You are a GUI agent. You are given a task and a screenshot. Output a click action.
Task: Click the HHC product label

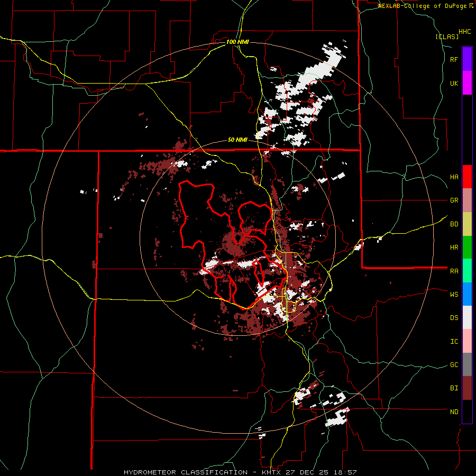(x=465, y=32)
